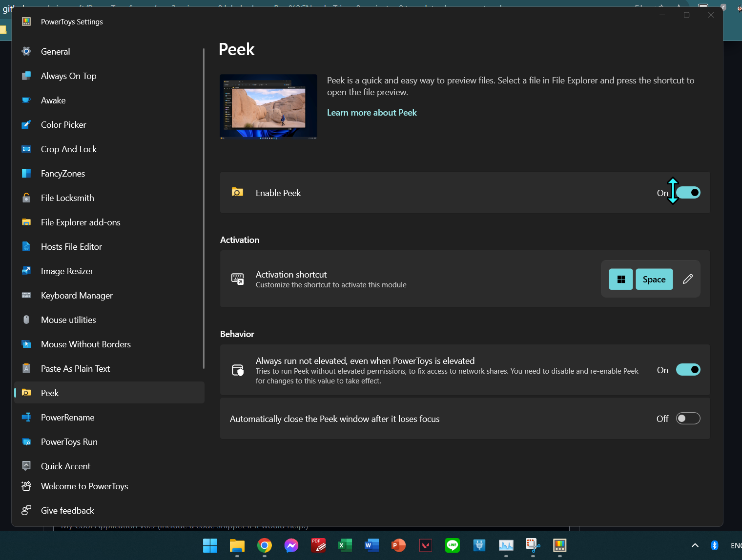
Task: Click the File Locksmith padlock icon
Action: tap(26, 198)
